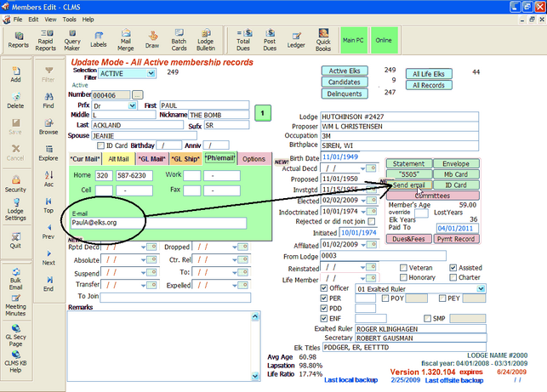The image size is (547, 392).
Task: Click the Find icon in sidebar
Action: pos(48,100)
